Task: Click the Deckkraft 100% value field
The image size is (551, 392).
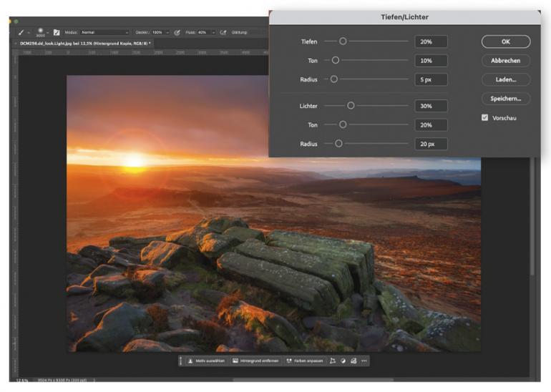Action: (157, 32)
